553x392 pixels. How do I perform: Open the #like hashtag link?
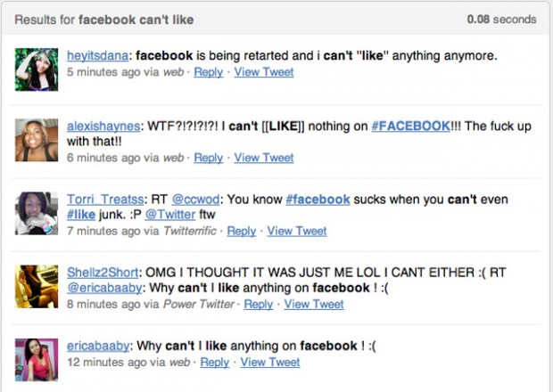pyautogui.click(x=81, y=215)
